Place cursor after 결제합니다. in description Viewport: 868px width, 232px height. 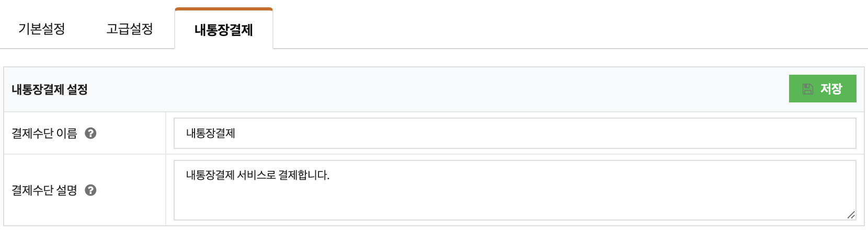[x=330, y=175]
